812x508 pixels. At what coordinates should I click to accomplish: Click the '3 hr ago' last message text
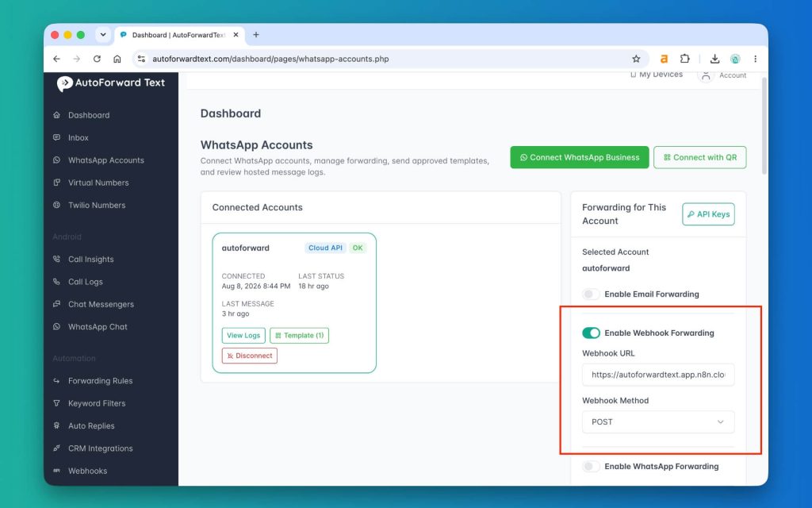tap(235, 314)
